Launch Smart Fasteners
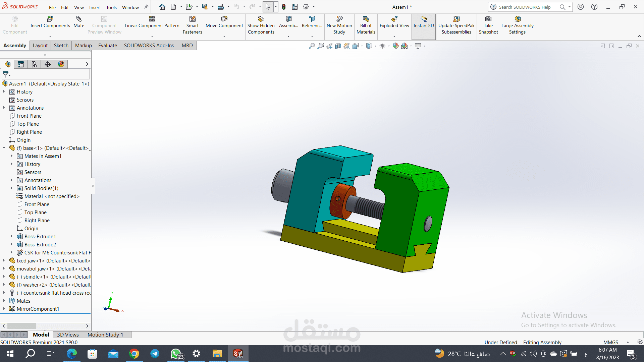Screen dimensions: 644x362 click(x=193, y=25)
